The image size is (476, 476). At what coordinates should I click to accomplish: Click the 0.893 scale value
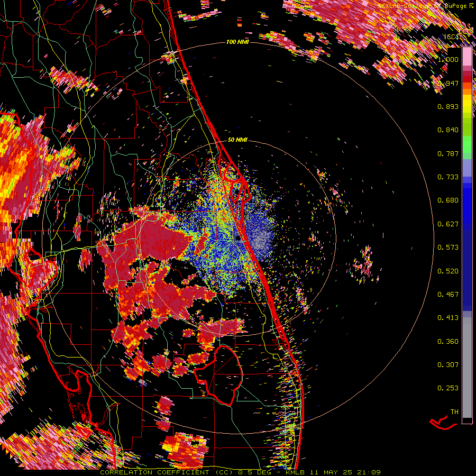pyautogui.click(x=448, y=106)
